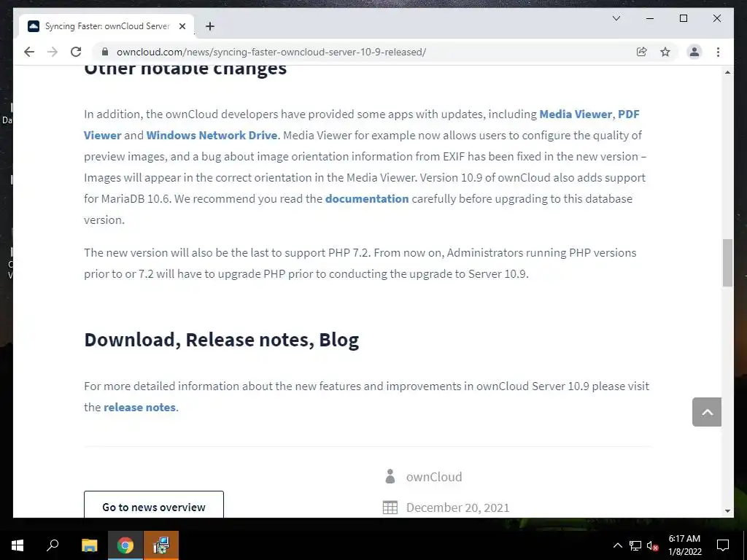This screenshot has height=560, width=747.
Task: Go back to the previous page
Action: pyautogui.click(x=29, y=52)
